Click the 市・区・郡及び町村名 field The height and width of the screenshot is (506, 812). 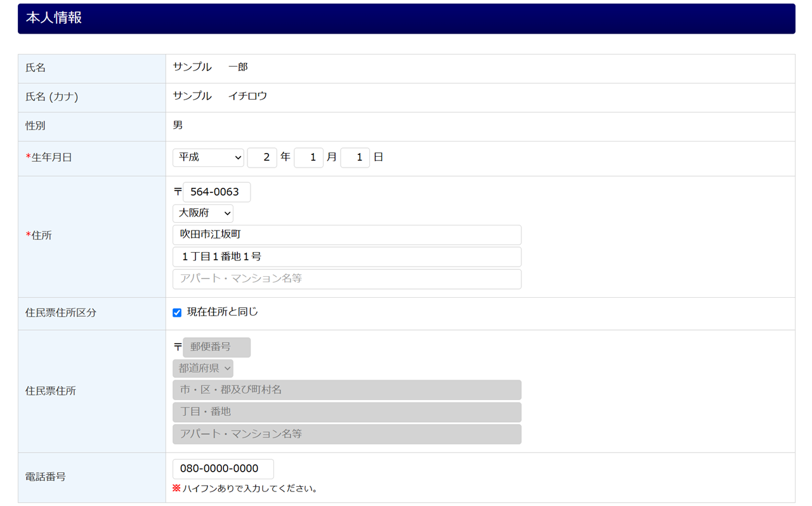346,390
